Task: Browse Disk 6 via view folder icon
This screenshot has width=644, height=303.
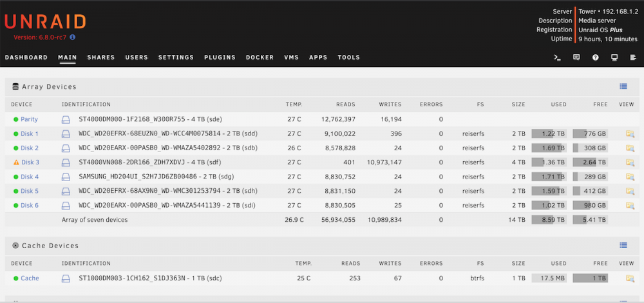Action: point(630,205)
